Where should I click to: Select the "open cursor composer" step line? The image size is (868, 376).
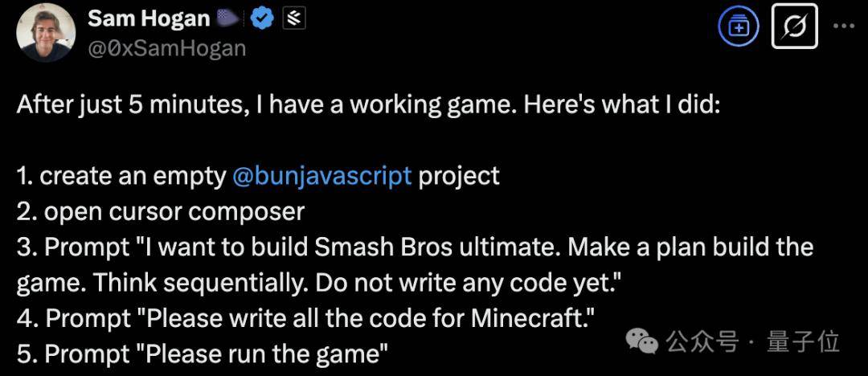point(161,212)
